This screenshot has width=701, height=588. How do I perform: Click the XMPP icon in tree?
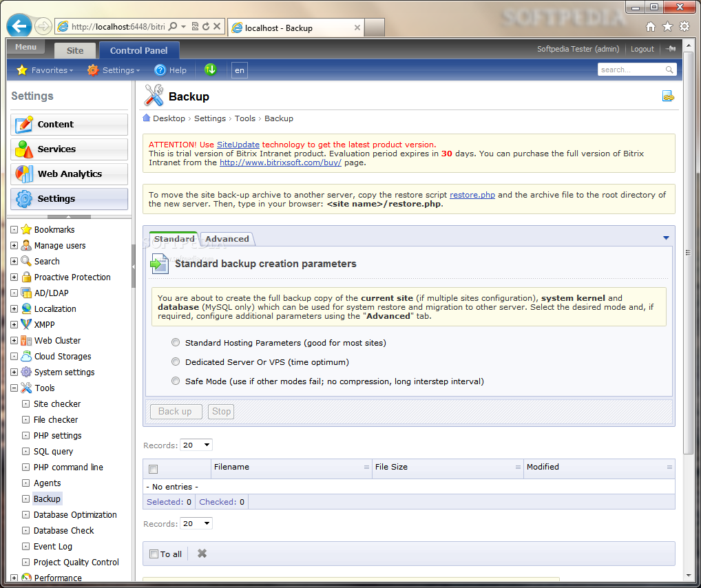[26, 324]
